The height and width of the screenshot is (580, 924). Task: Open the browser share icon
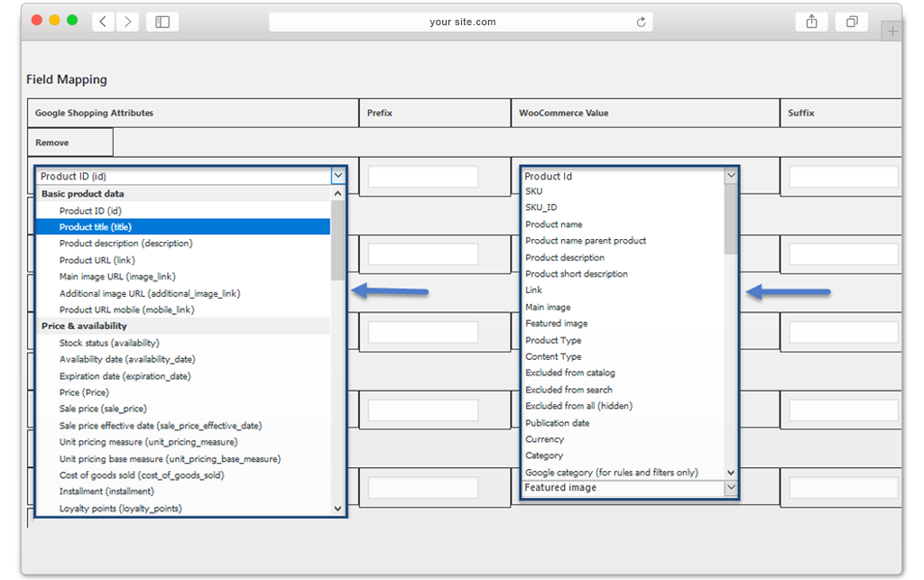point(811,22)
